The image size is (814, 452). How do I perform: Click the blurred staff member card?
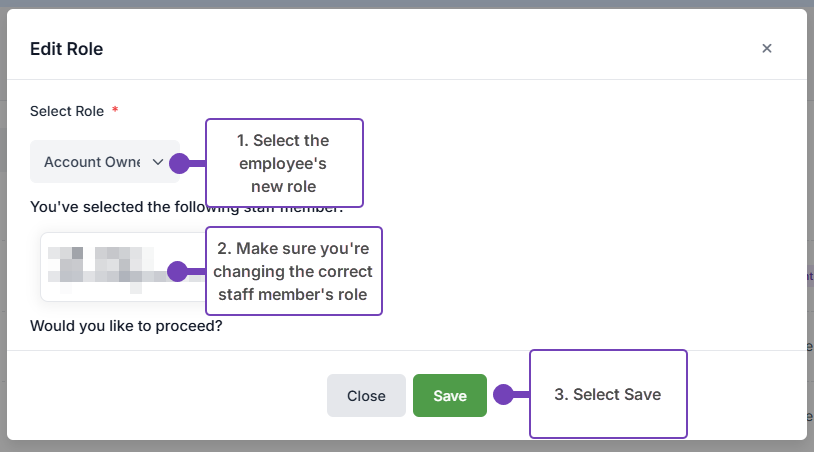pyautogui.click(x=110, y=267)
